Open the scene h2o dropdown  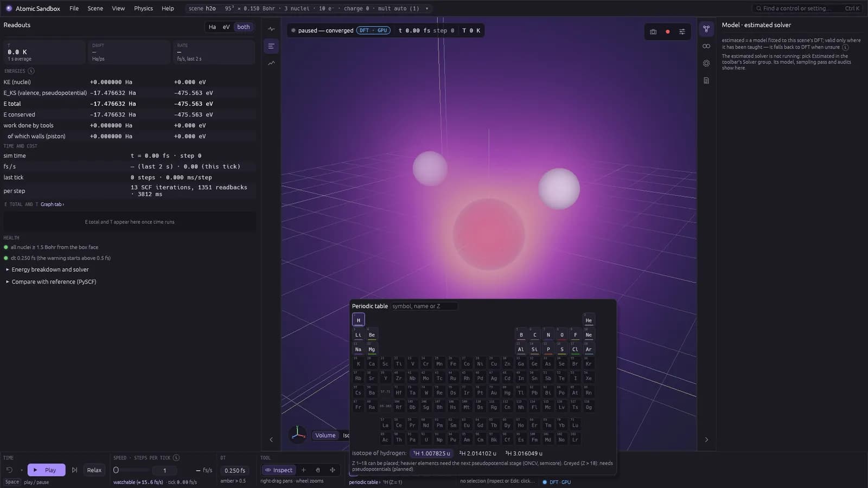pos(310,9)
